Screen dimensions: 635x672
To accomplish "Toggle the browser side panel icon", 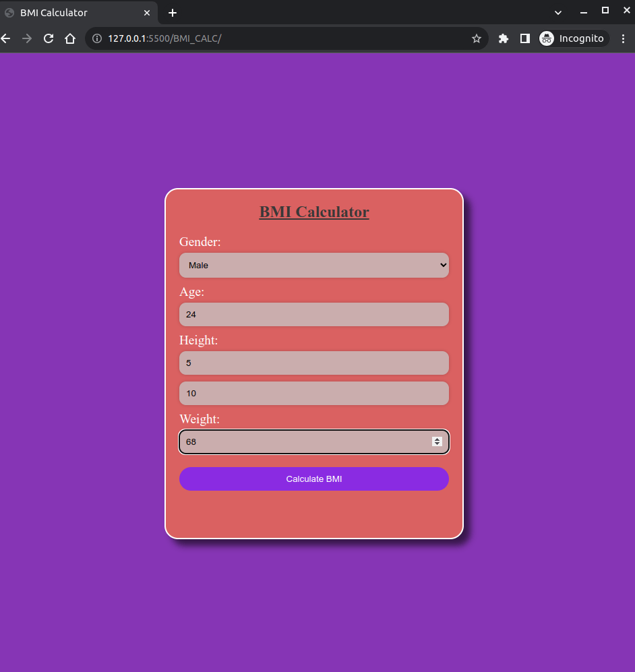I will (525, 38).
